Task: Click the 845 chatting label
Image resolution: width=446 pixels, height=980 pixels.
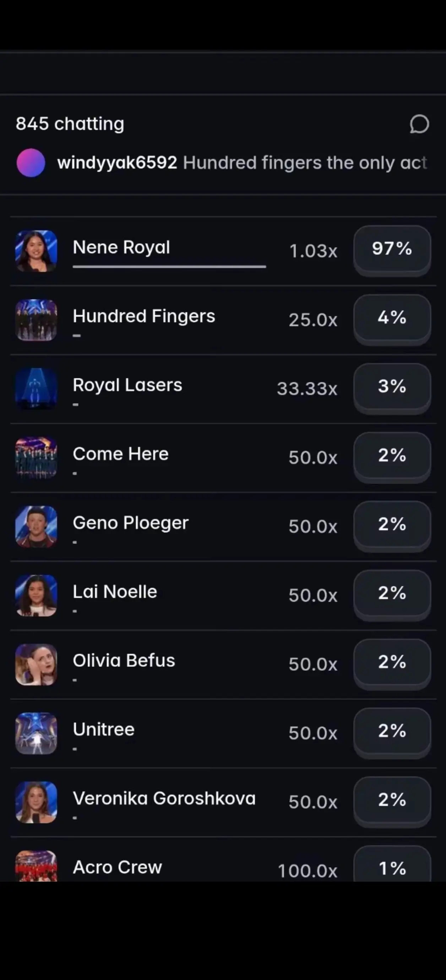Action: 70,124
